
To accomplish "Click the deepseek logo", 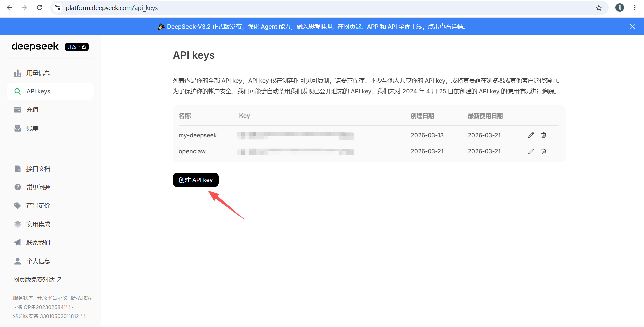I will 35,46.
